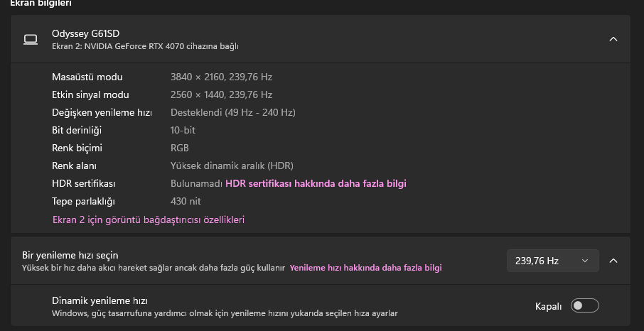Click the 'Kapalı' label beside the toggle
Viewport: 644px width, 331px height.
548,306
